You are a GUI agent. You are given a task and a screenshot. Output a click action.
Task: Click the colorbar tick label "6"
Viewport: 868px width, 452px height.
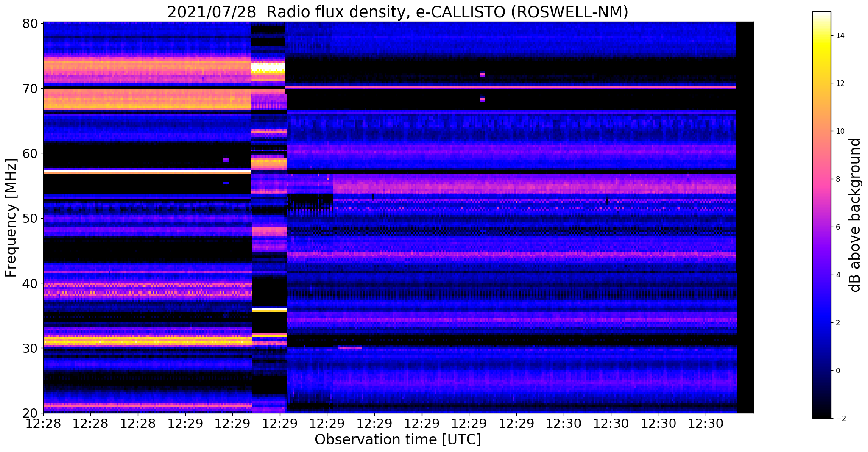coord(837,227)
